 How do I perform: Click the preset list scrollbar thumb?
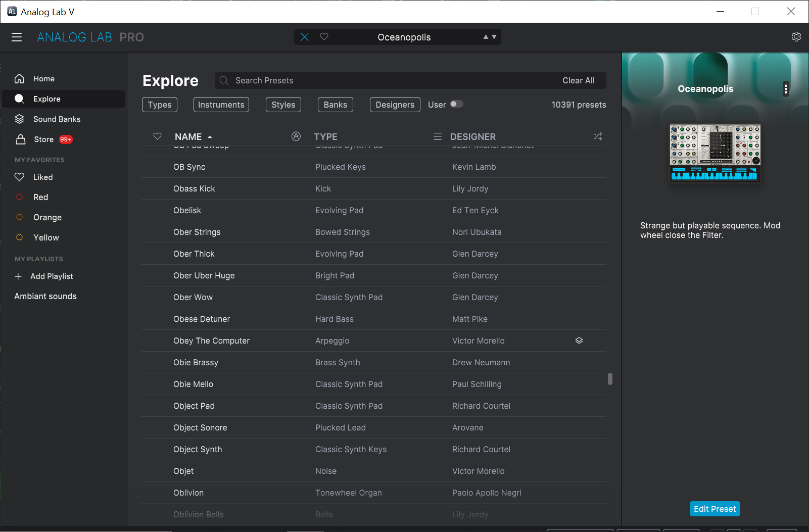tap(610, 379)
